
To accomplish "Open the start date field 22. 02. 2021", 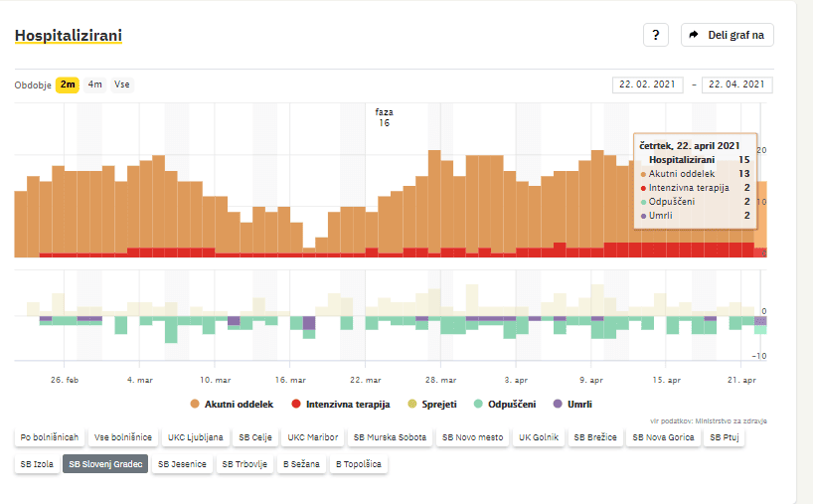I will (647, 84).
